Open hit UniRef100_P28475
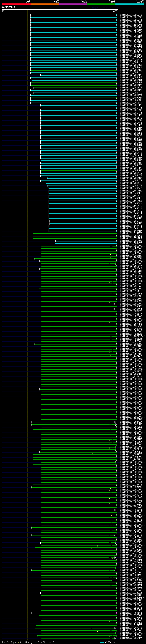This screenshot has height=644, width=146. (131, 60)
